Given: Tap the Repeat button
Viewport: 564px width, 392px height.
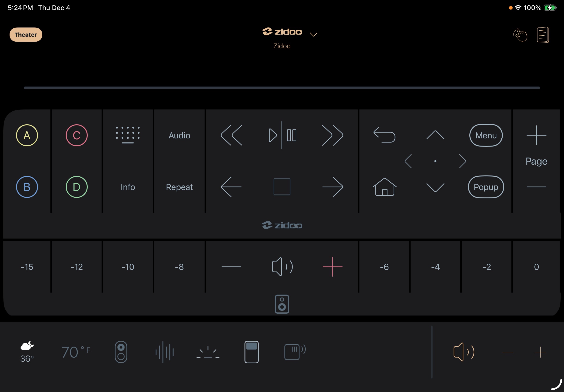Looking at the screenshot, I should pyautogui.click(x=179, y=187).
